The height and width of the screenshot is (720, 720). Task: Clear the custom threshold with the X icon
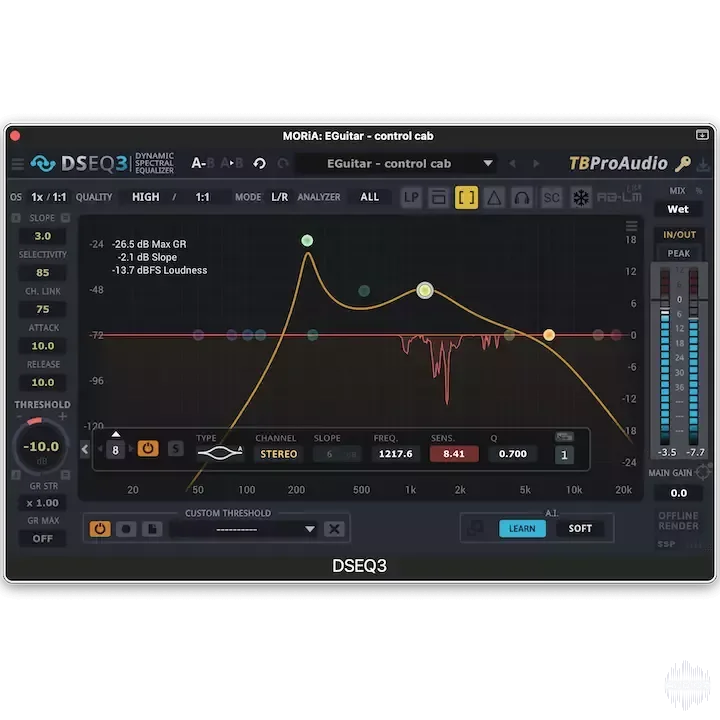coord(334,529)
